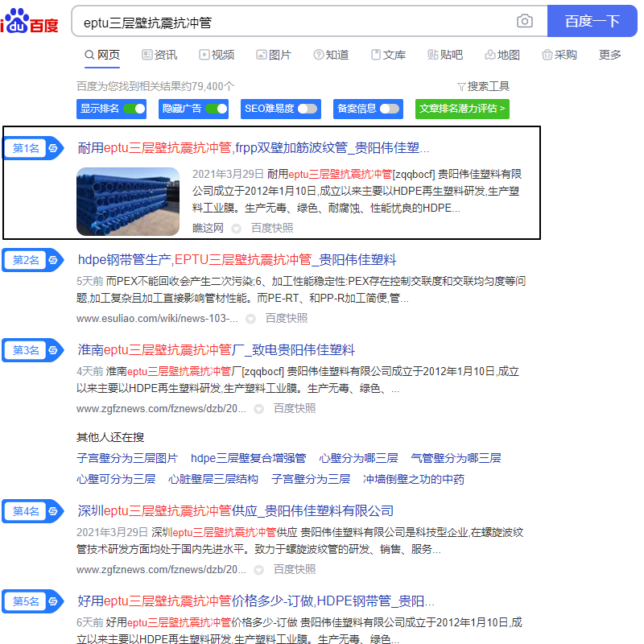Image resolution: width=644 pixels, height=644 pixels.
Task: Search related 子宫壁分为三层图片
Action: (127, 459)
